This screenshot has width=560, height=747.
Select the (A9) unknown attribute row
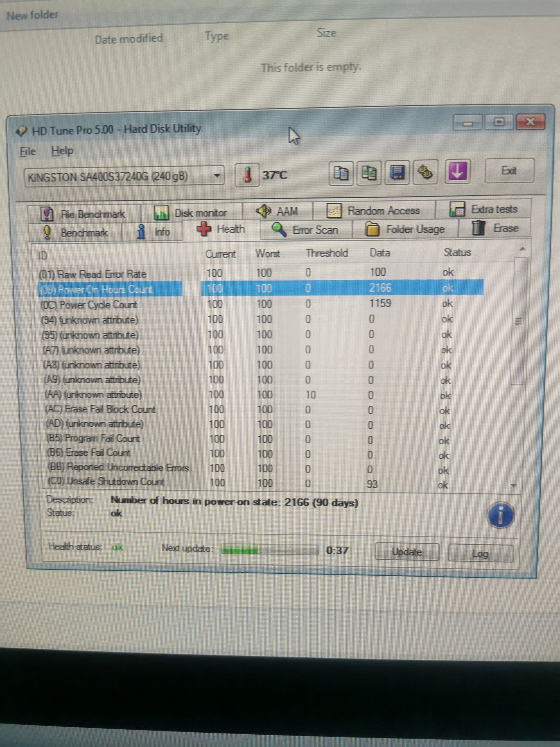click(261, 380)
